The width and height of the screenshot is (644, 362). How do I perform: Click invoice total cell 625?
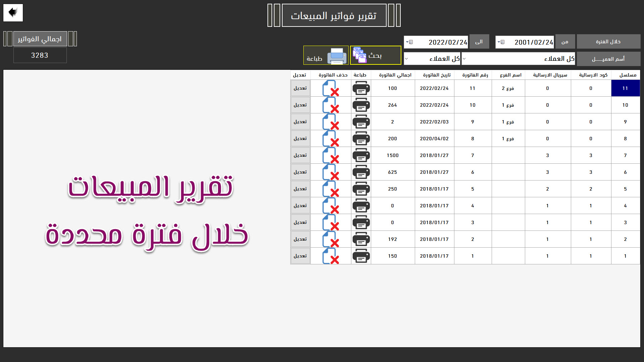tap(393, 172)
